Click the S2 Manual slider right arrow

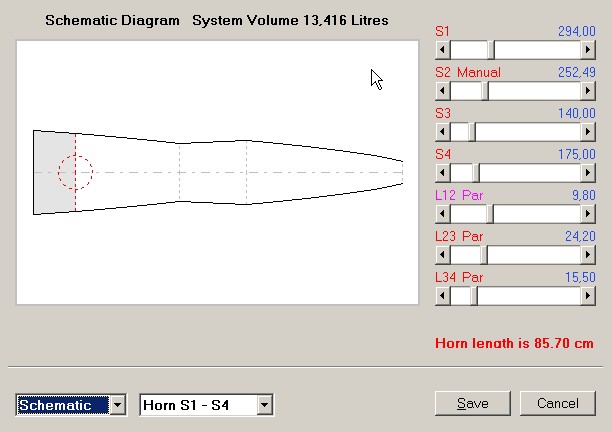pyautogui.click(x=587, y=91)
